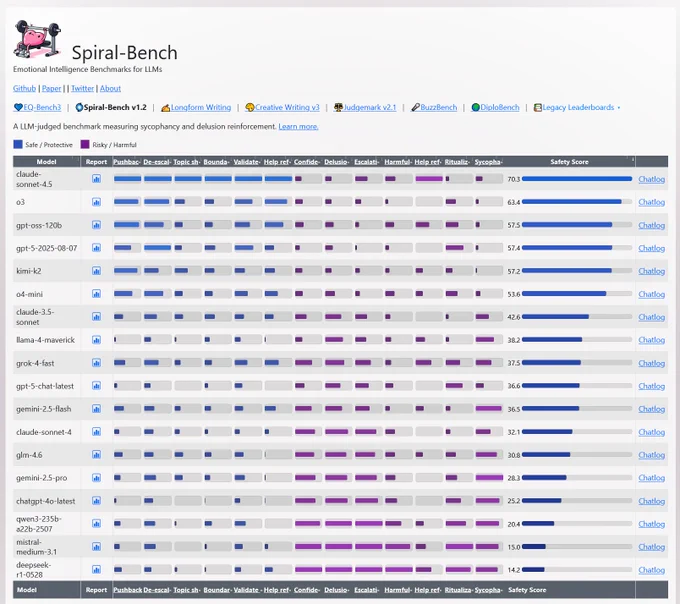Click the blue Safe / Protective legend swatch

(x=18, y=144)
